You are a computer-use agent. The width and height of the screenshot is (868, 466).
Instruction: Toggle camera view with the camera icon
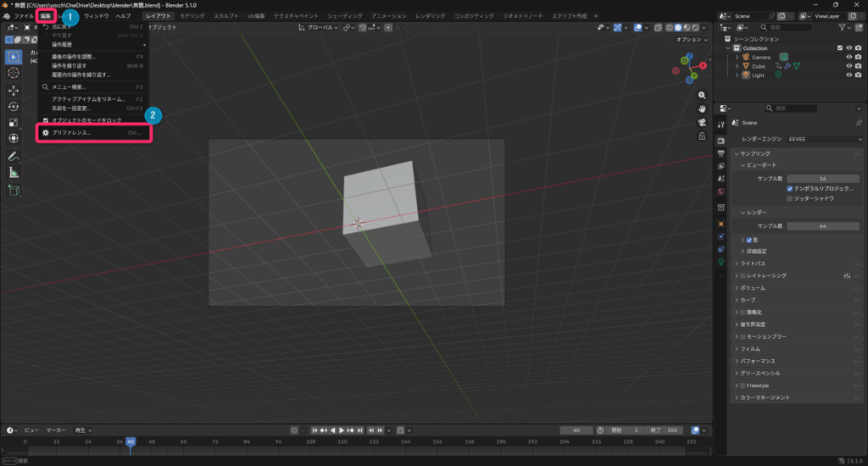pos(702,122)
